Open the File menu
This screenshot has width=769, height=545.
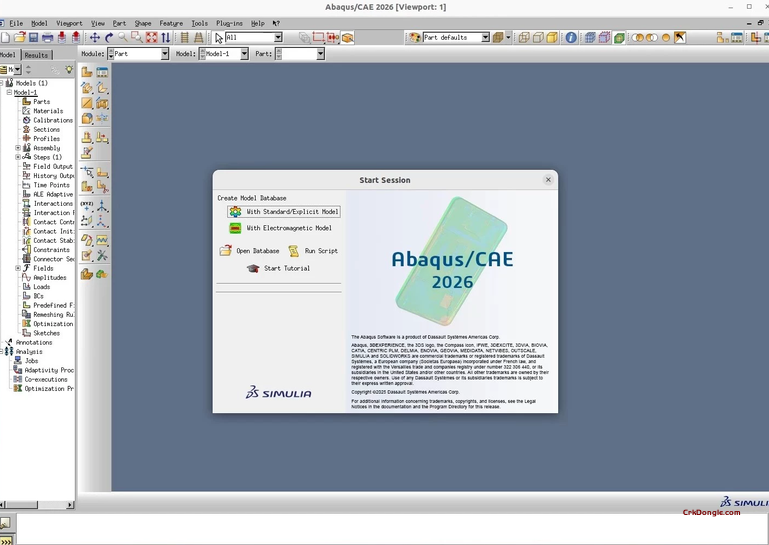pyautogui.click(x=16, y=23)
